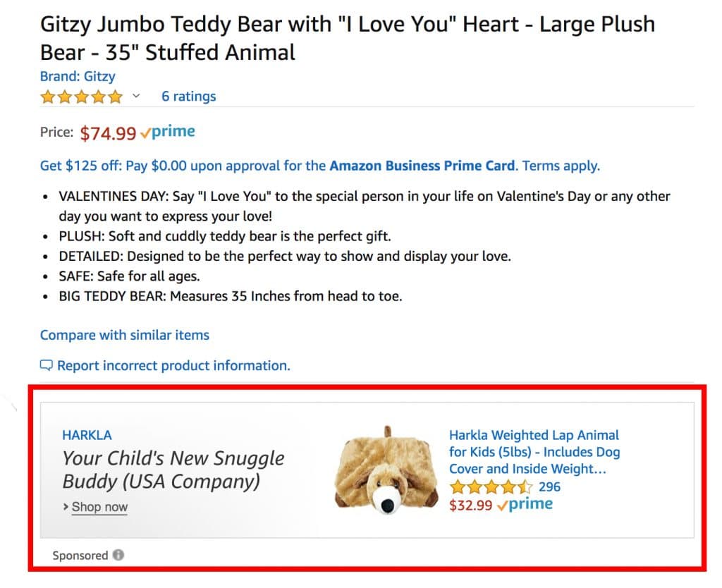Open the ratings breakdown dropdown arrow
This screenshot has width=722, height=588.
coord(136,96)
